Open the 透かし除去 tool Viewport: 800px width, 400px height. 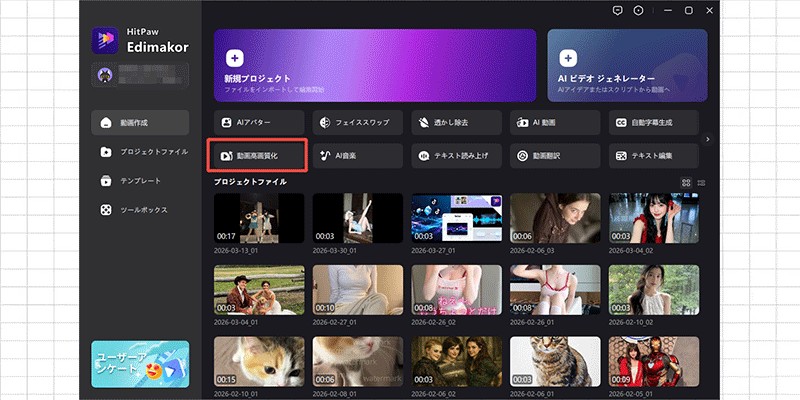coord(457,122)
